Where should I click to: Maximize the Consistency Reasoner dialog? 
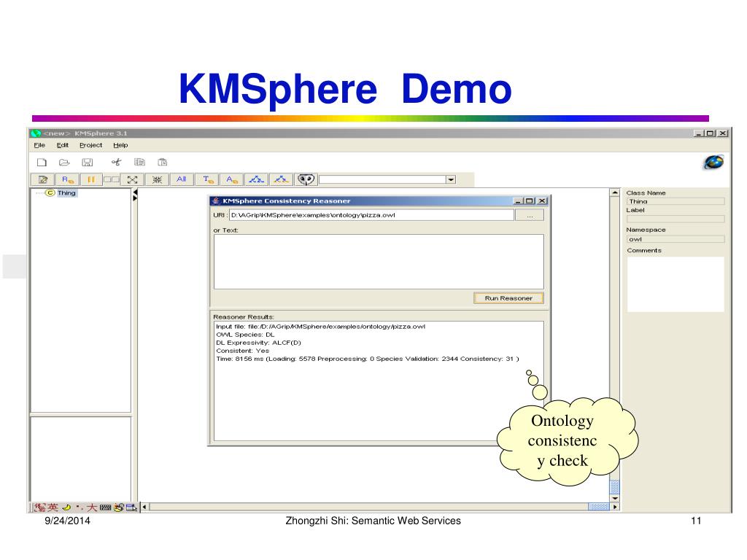point(530,201)
